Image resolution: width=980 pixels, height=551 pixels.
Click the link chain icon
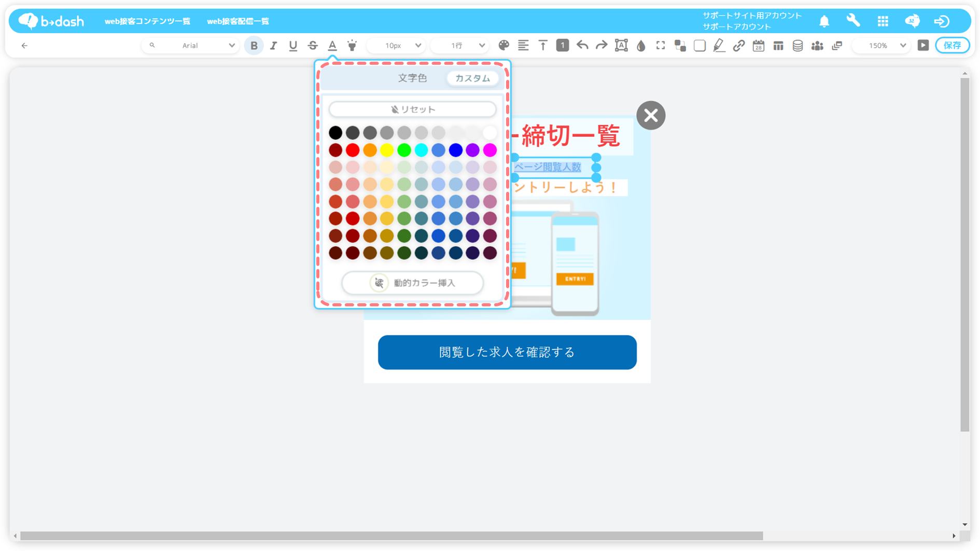point(739,46)
